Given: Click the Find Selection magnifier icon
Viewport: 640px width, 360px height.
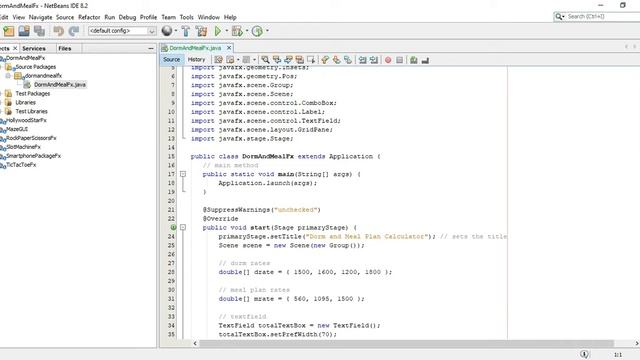Looking at the screenshot, I should pos(265,60).
